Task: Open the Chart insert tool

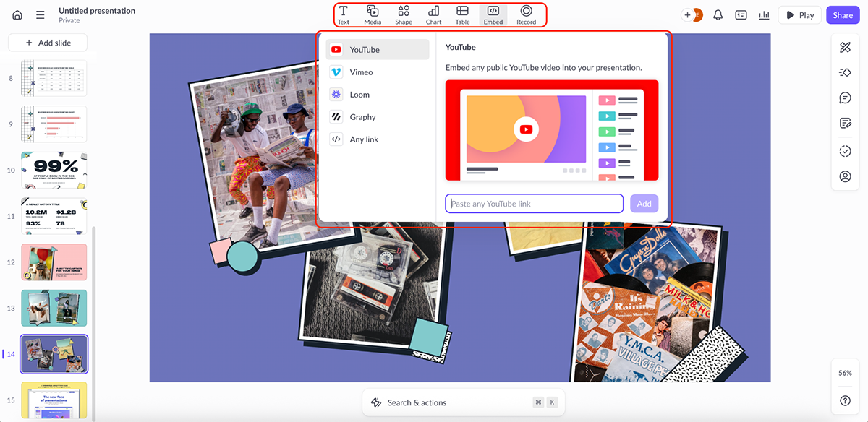Action: [433, 14]
